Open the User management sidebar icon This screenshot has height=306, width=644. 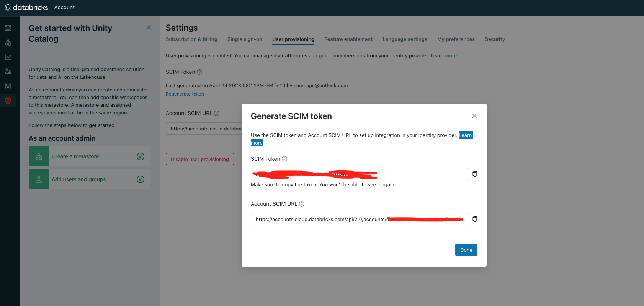click(8, 72)
